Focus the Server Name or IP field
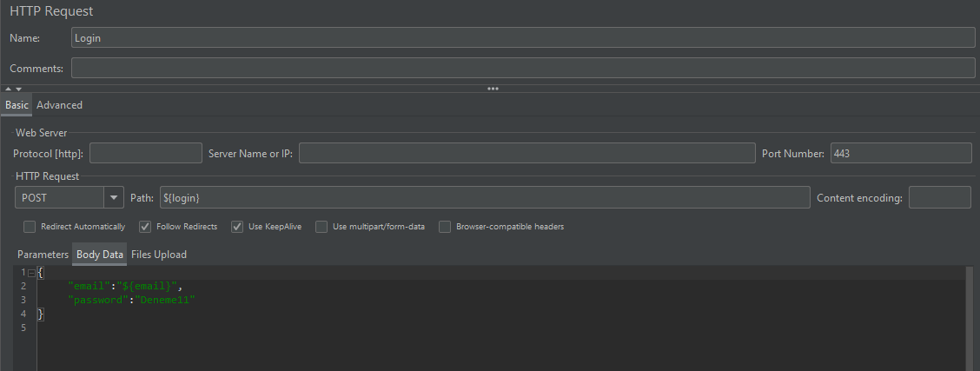The width and height of the screenshot is (980, 371). 526,154
